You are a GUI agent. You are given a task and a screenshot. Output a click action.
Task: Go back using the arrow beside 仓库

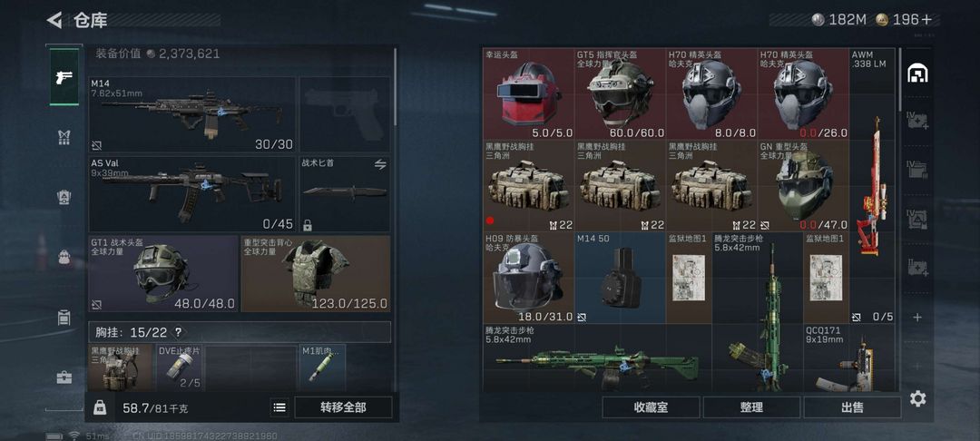click(x=54, y=20)
